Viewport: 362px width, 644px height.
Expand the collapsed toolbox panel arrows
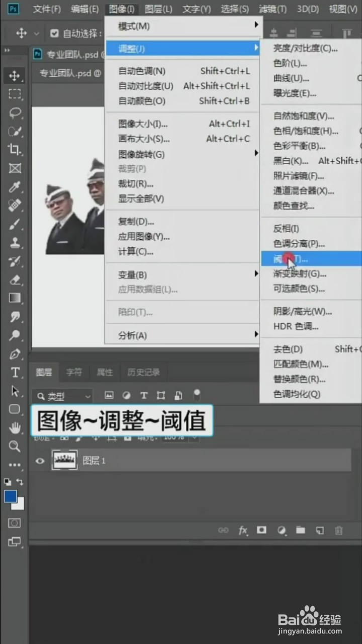click(x=7, y=51)
